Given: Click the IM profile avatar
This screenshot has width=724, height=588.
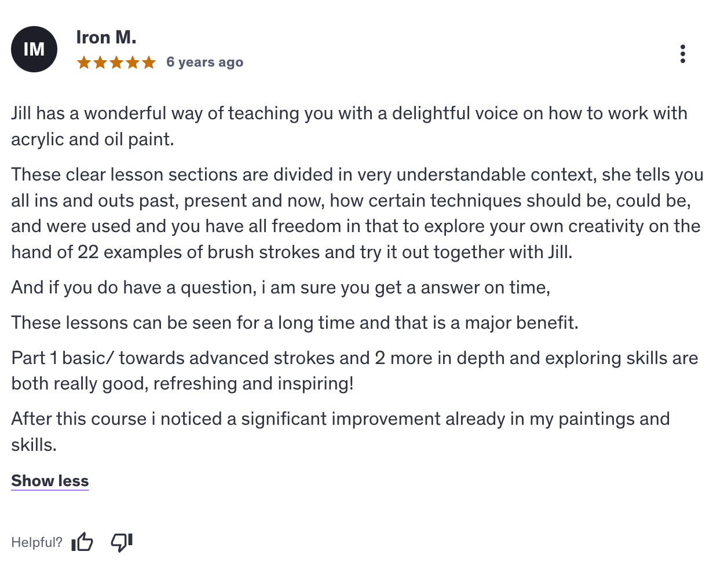Looking at the screenshot, I should (x=34, y=49).
